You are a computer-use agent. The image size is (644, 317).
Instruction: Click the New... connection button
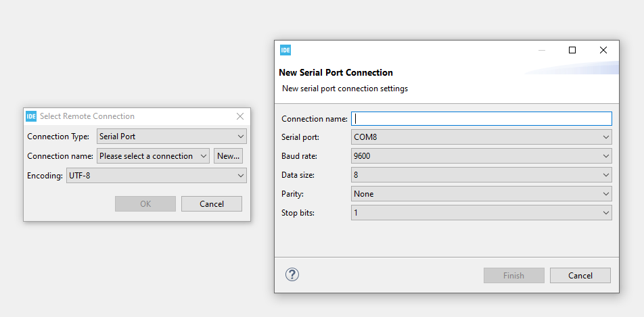(229, 156)
